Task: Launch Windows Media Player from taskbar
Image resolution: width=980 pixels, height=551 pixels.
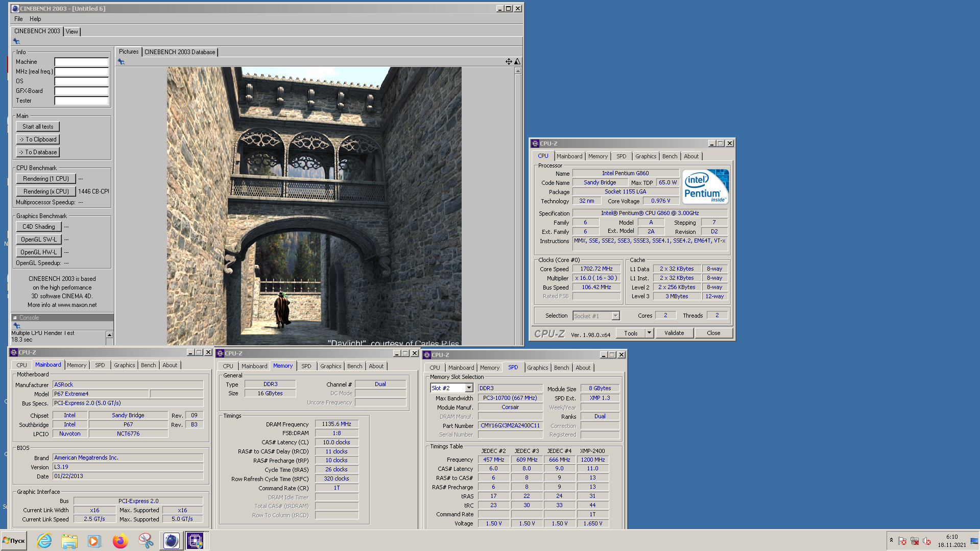Action: click(94, 541)
